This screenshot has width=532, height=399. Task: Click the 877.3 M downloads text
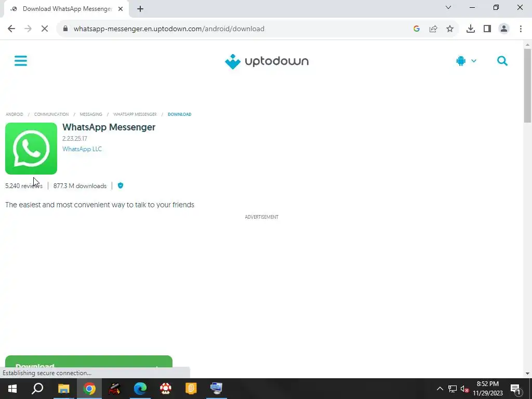80,186
